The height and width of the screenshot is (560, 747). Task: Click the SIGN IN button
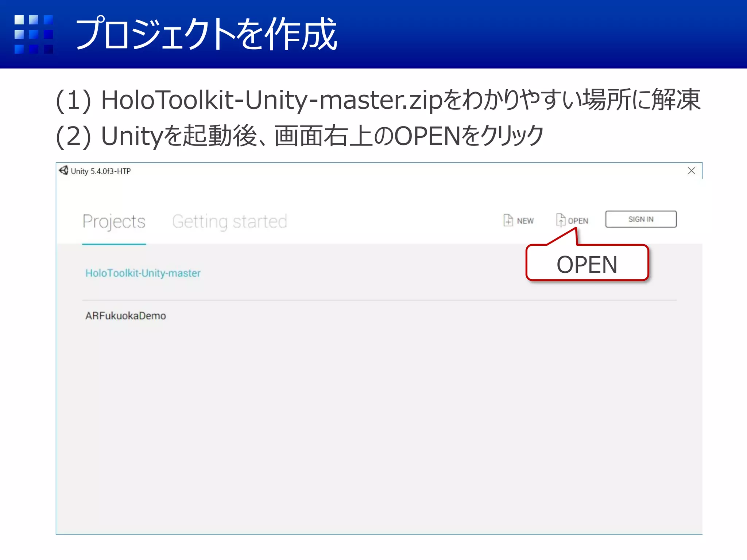click(641, 219)
